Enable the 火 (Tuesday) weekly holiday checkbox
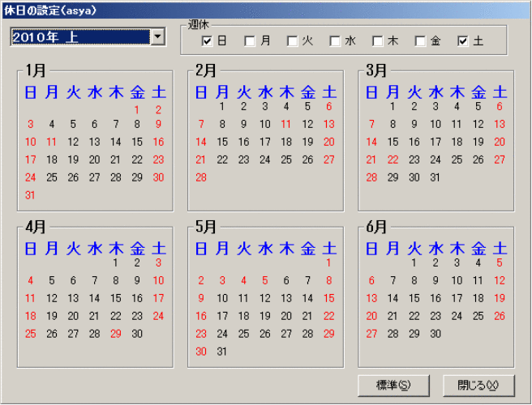 [x=293, y=40]
